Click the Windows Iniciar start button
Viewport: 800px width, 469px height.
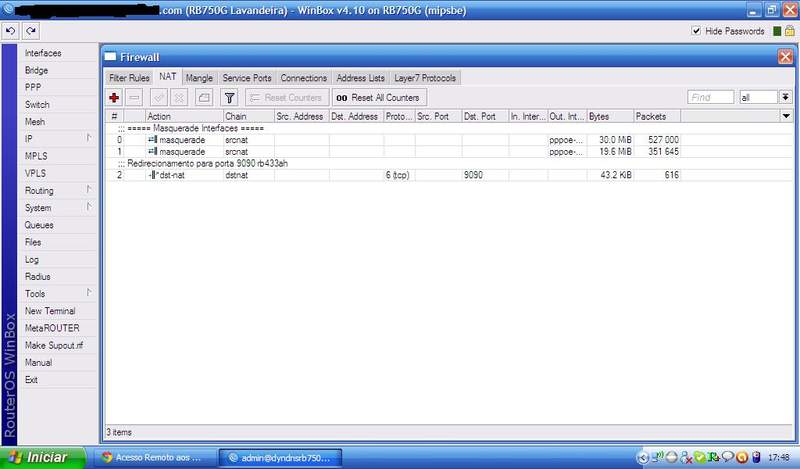(x=43, y=457)
